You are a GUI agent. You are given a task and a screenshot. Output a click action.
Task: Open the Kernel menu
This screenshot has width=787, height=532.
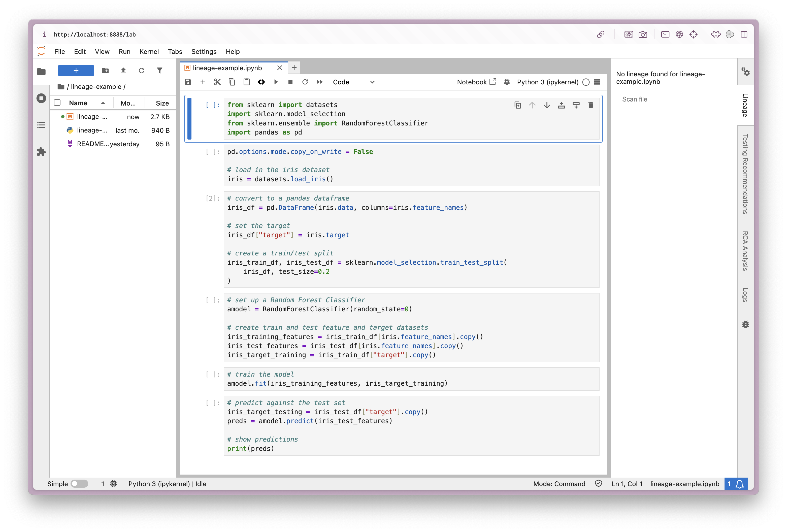(149, 51)
